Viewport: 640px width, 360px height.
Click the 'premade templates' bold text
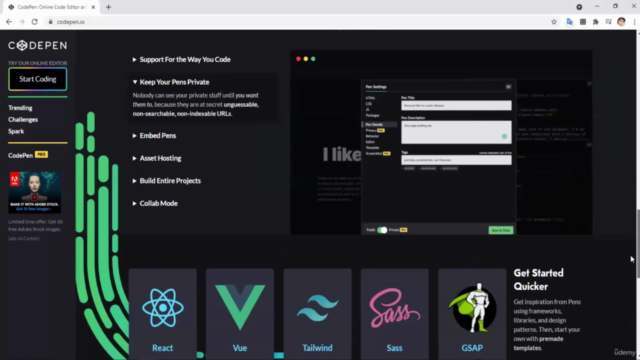point(538,343)
